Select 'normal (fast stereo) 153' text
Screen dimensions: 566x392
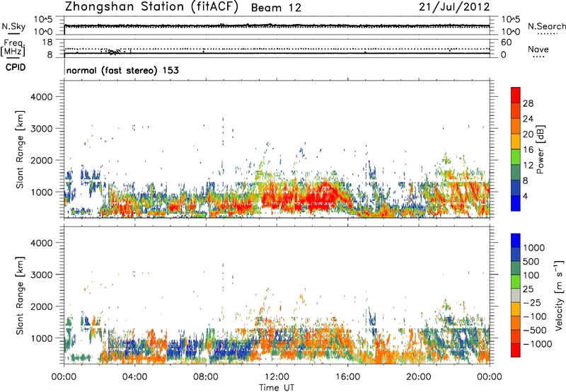(x=122, y=70)
